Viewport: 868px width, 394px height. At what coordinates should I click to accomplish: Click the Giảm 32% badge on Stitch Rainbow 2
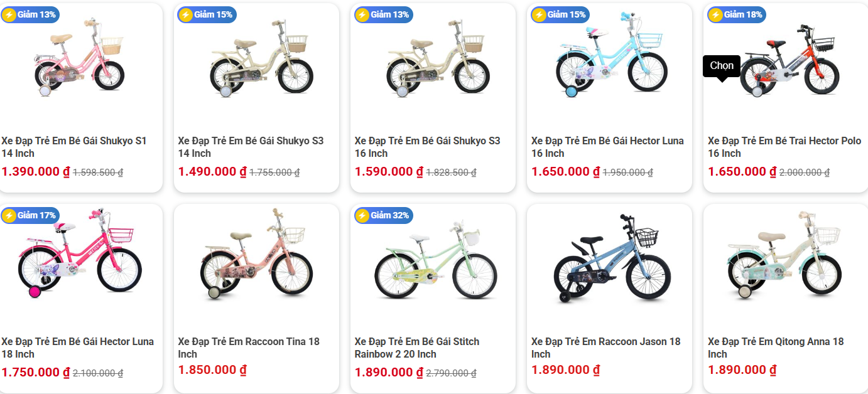click(x=382, y=215)
